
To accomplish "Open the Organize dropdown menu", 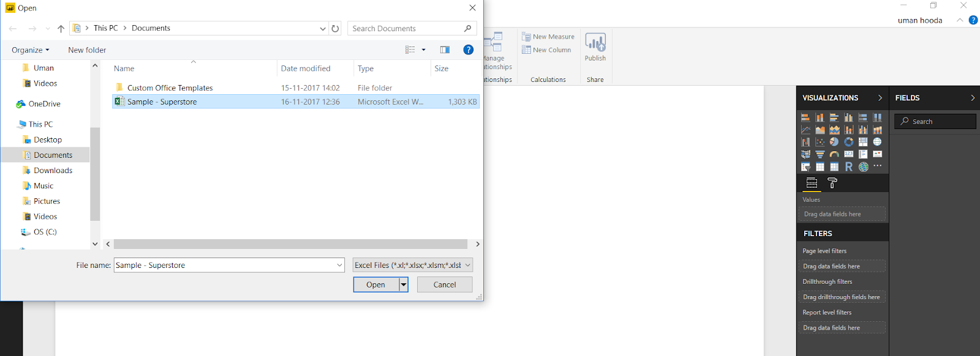I will click(31, 50).
